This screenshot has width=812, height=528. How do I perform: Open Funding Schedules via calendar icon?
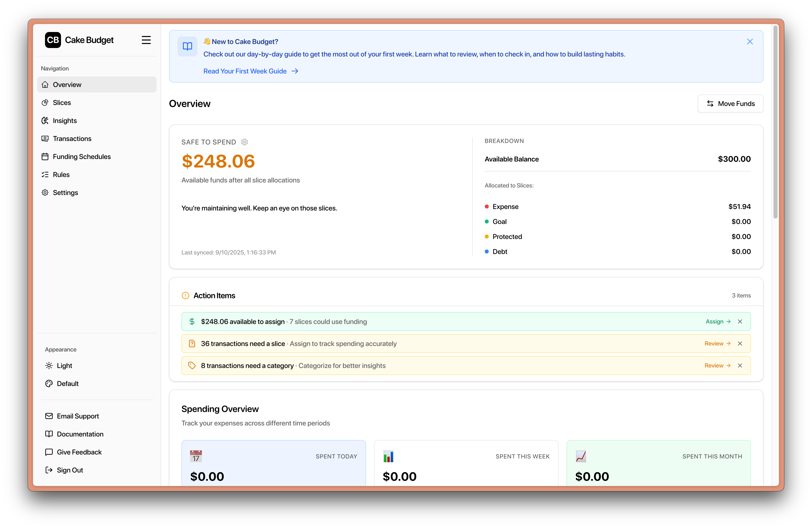click(x=45, y=156)
